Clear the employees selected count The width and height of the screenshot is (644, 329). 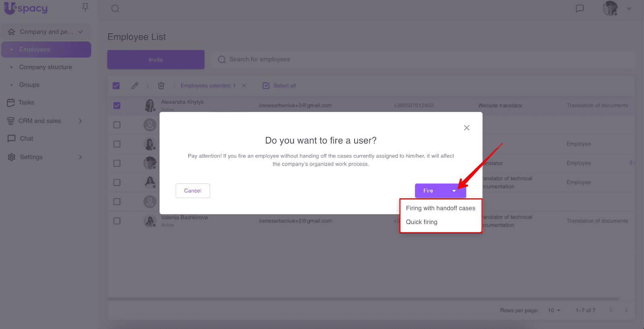pyautogui.click(x=244, y=86)
